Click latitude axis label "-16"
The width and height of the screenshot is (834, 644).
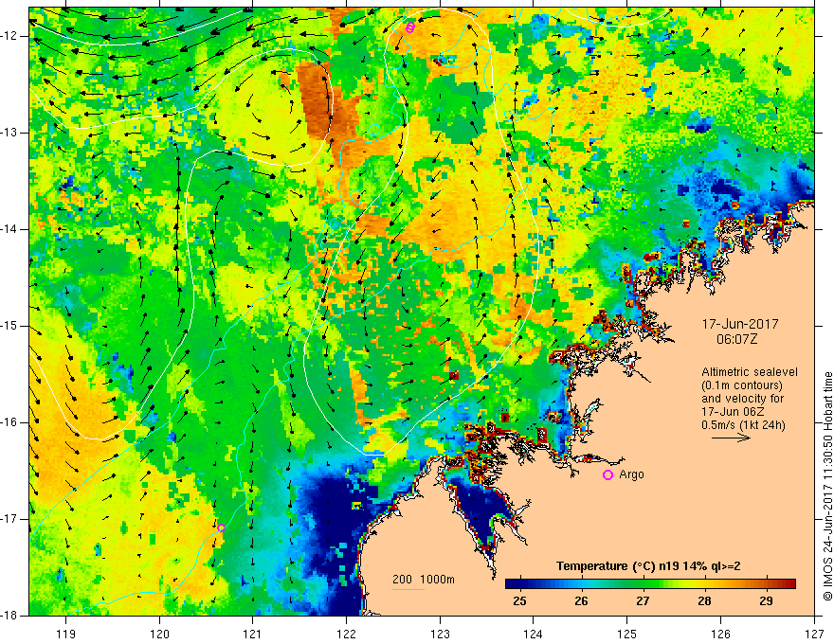(10, 422)
